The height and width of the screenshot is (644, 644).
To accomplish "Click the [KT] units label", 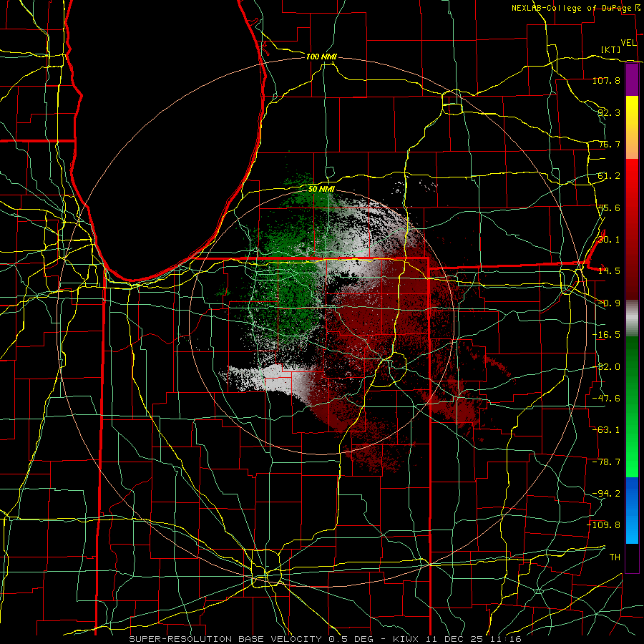I will point(611,49).
